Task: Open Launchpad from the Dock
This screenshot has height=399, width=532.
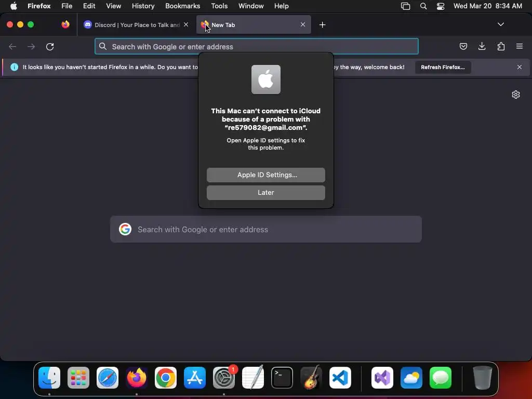Action: (78, 377)
